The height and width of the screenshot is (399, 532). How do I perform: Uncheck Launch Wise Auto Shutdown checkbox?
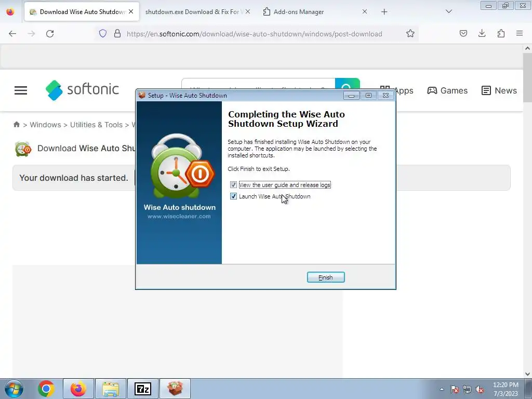(233, 196)
